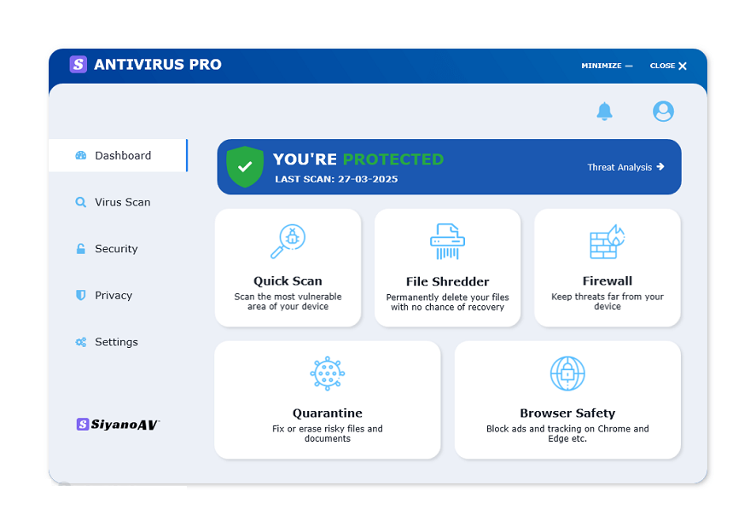Click the Virus Scan magnifier icon
The image size is (756, 532).
point(79,202)
